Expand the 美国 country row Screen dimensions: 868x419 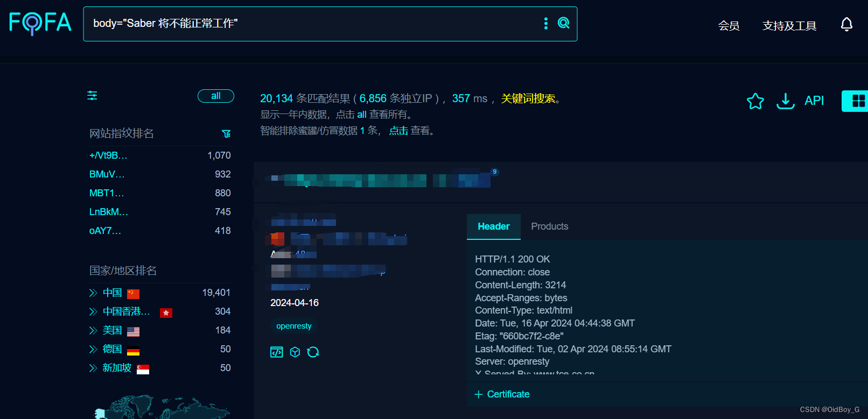coord(93,330)
